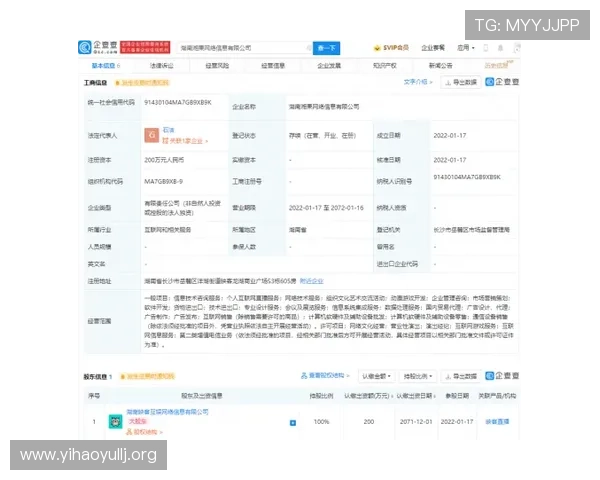Select the 所属行业 industry value

coord(168,230)
